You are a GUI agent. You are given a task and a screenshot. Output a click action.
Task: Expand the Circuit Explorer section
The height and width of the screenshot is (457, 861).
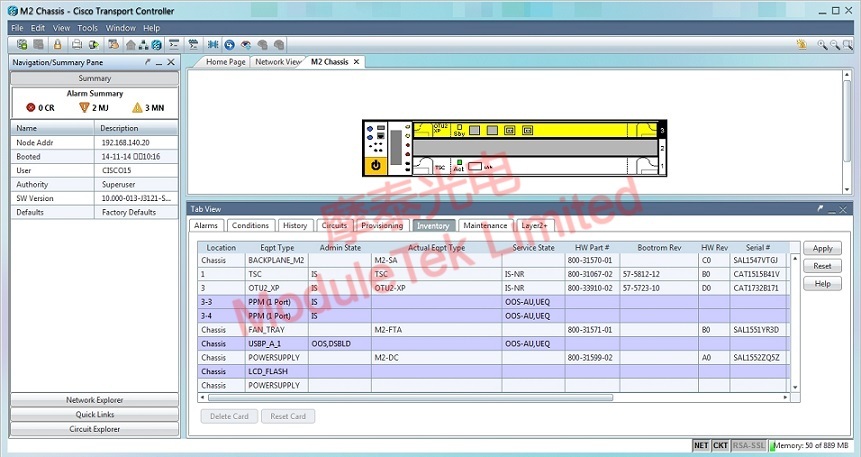94,429
